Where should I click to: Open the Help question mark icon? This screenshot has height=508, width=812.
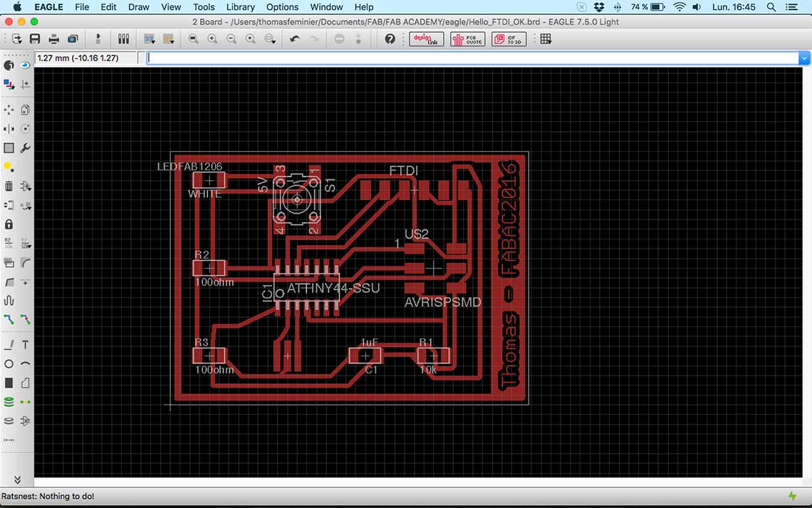[390, 39]
